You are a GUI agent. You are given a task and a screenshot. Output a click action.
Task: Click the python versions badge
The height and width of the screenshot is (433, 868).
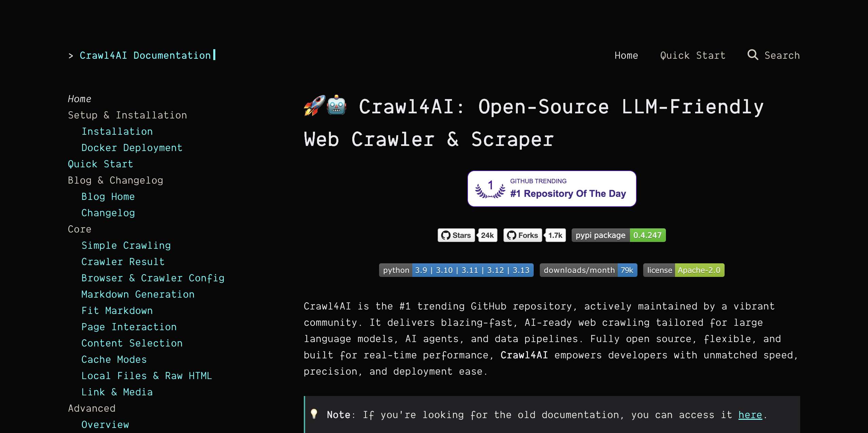pyautogui.click(x=456, y=270)
